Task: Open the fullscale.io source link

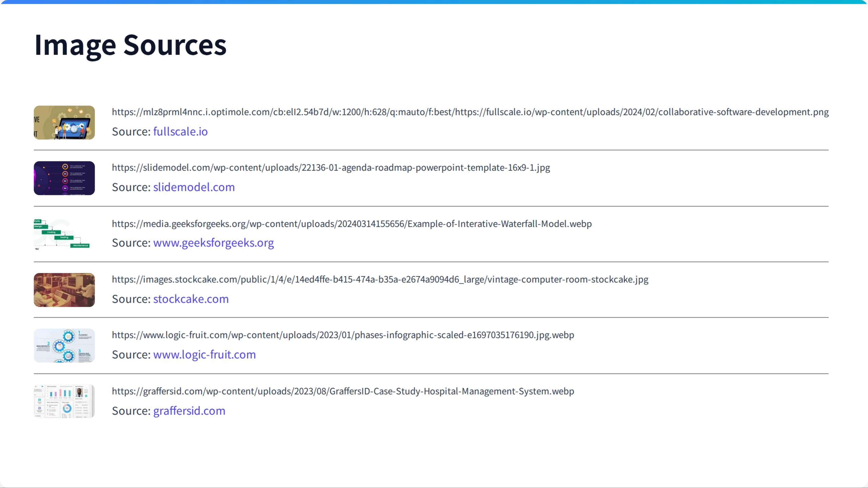Action: click(x=180, y=131)
